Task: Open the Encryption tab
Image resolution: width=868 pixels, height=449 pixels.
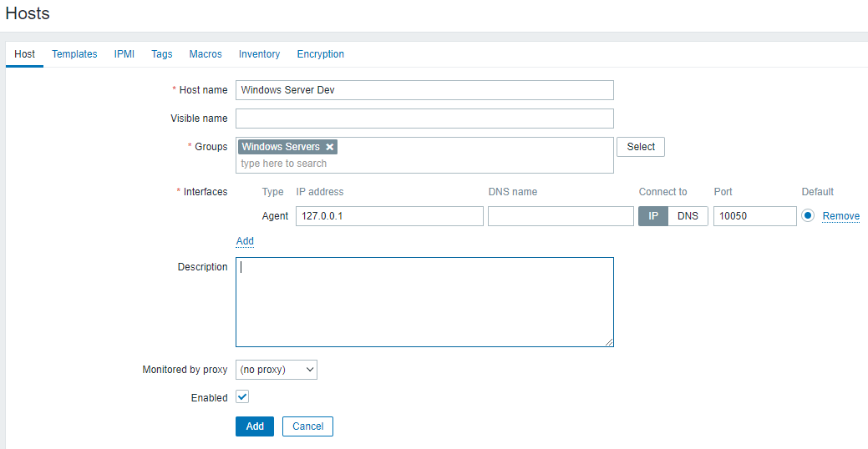Action: coord(320,54)
